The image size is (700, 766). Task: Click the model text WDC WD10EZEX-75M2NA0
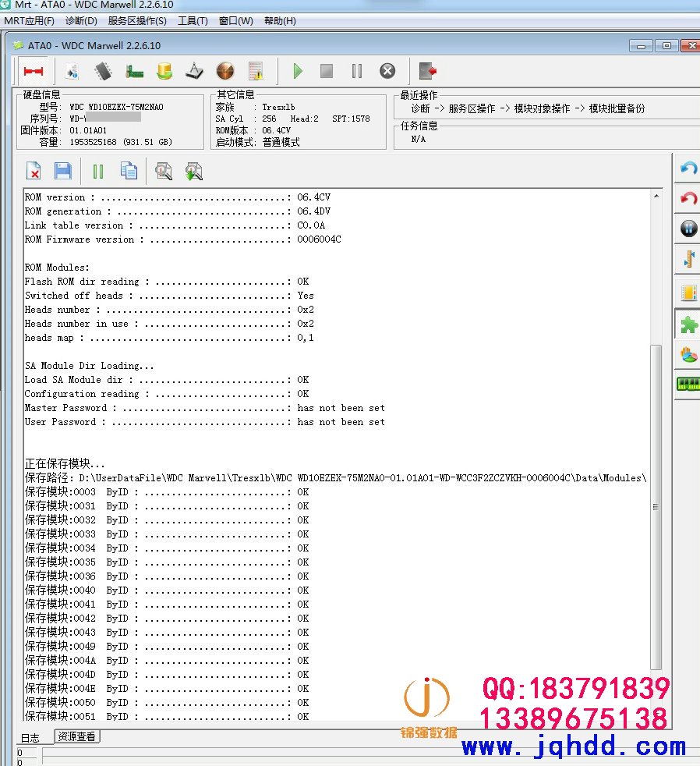click(x=117, y=107)
